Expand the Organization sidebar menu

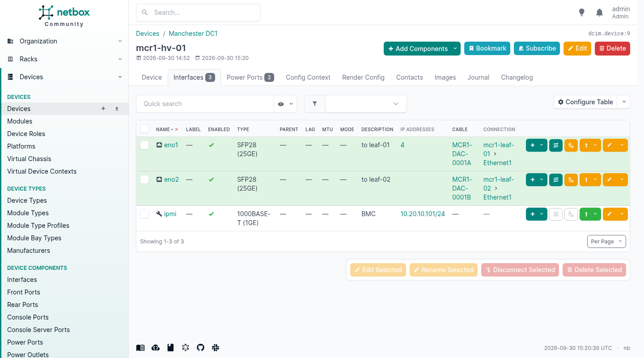(64, 41)
